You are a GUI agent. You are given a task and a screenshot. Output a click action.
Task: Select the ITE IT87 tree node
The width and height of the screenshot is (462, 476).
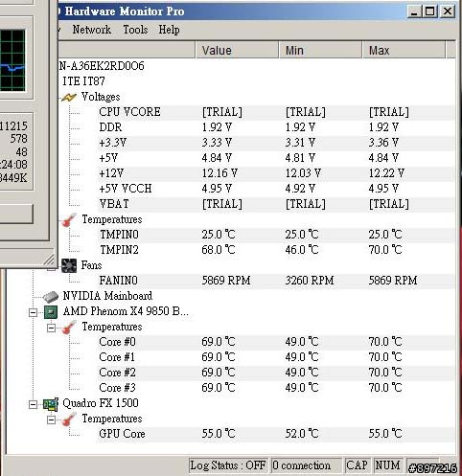83,81
